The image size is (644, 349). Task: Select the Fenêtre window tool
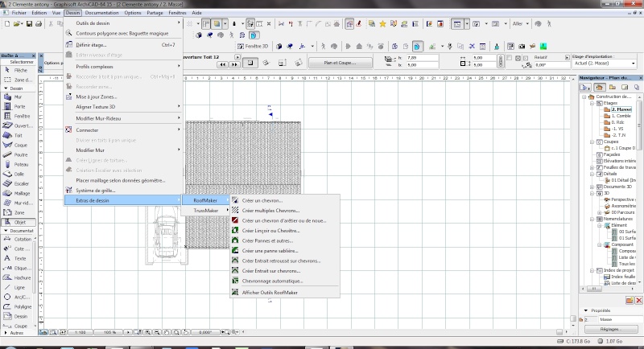[x=18, y=117]
